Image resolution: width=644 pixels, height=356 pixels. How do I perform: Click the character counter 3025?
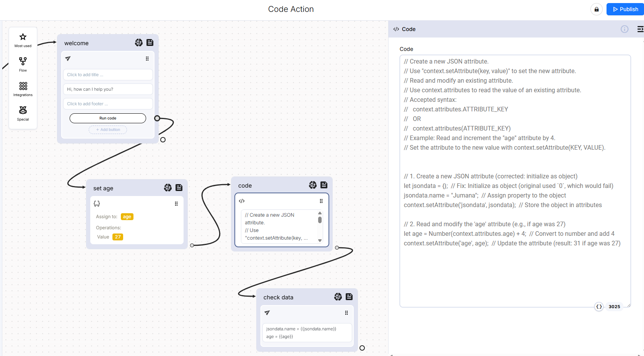point(615,307)
